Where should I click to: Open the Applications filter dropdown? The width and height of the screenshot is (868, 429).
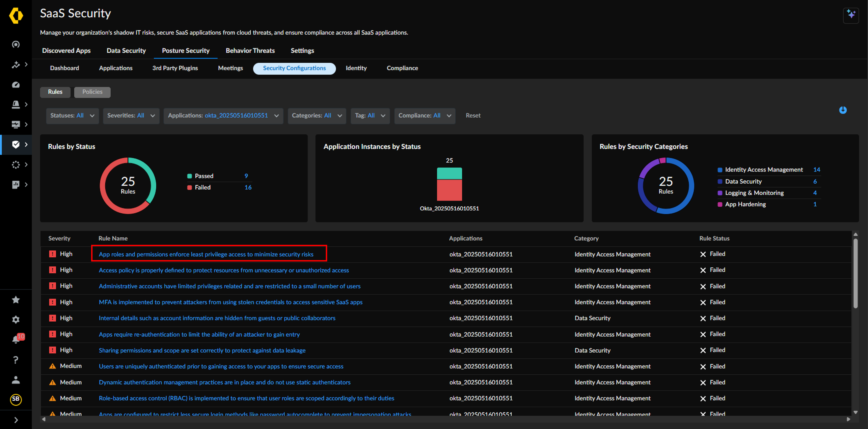tap(223, 116)
